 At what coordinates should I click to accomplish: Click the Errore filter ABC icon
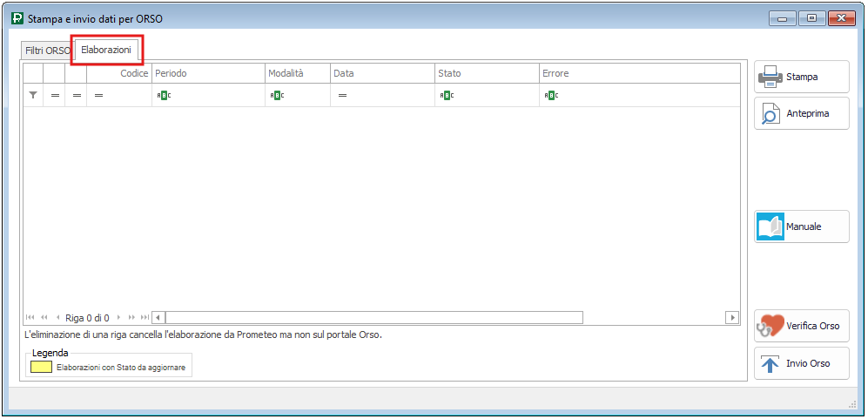(551, 95)
